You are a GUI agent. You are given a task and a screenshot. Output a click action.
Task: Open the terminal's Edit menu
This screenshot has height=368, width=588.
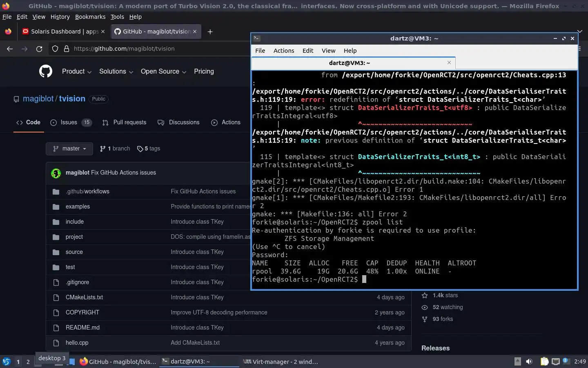(308, 51)
